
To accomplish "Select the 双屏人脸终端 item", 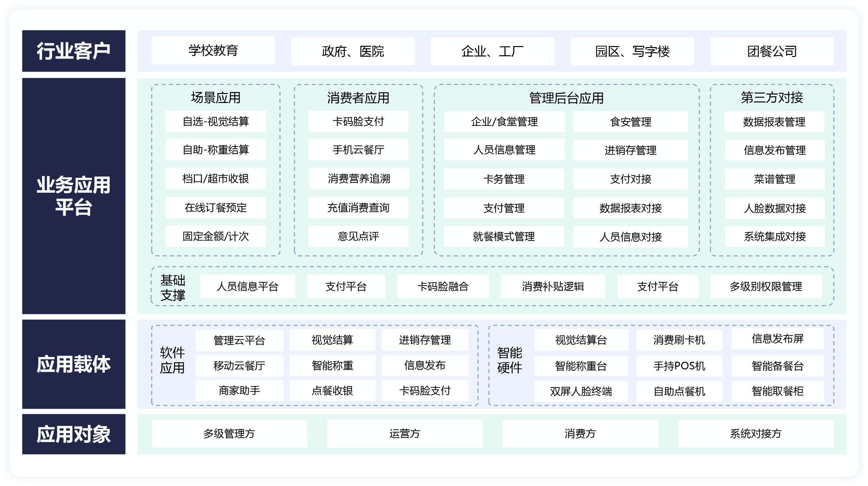I will [581, 391].
